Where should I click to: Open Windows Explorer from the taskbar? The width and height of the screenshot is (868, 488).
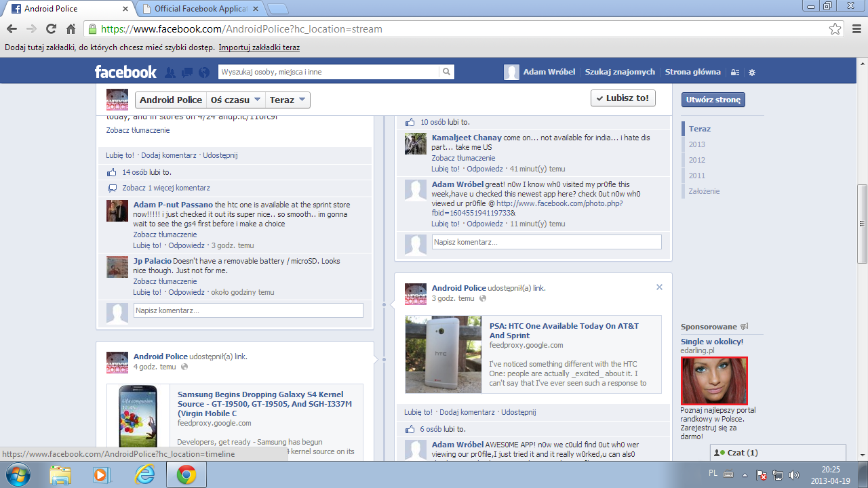[x=60, y=474]
